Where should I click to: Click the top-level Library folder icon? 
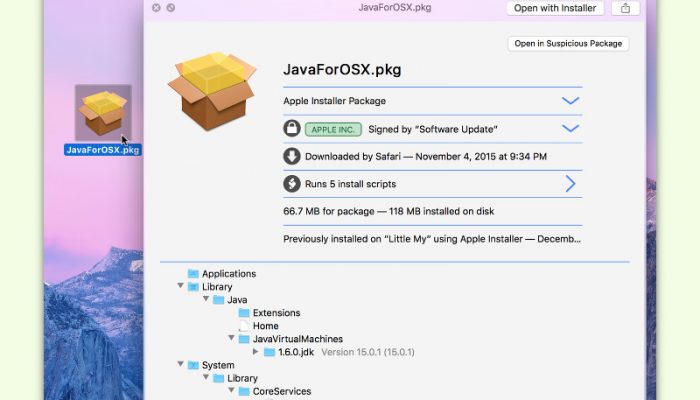[x=193, y=287]
